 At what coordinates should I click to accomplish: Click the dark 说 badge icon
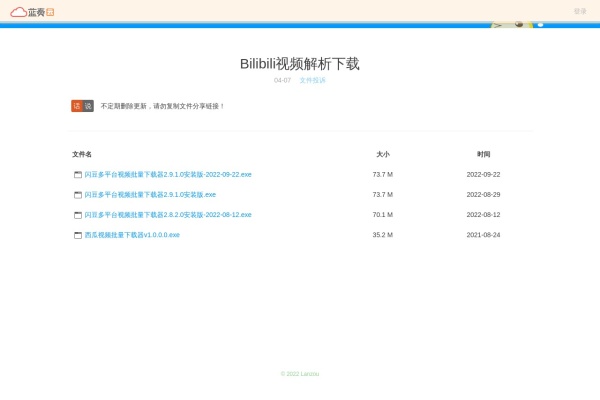(88, 106)
